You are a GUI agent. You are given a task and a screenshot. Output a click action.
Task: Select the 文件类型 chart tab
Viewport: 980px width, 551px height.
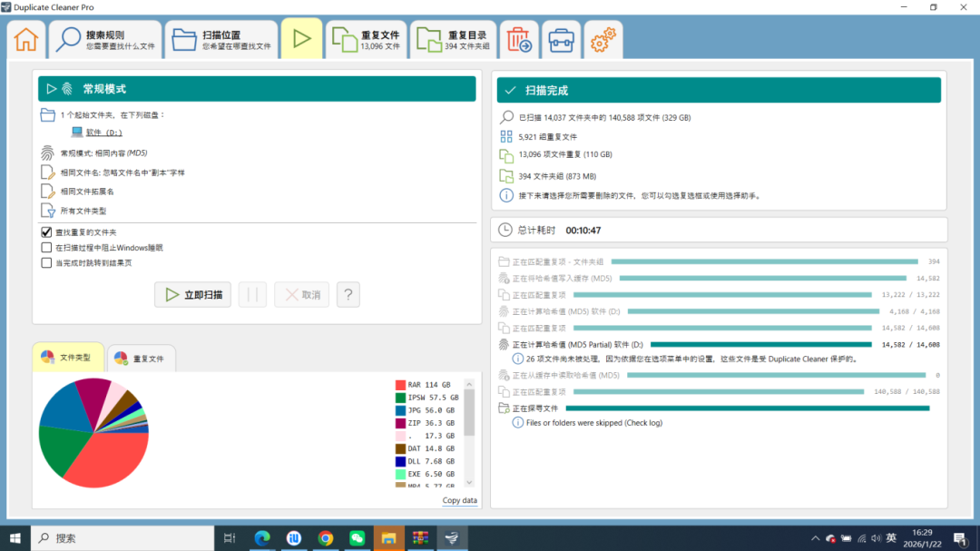pyautogui.click(x=67, y=357)
